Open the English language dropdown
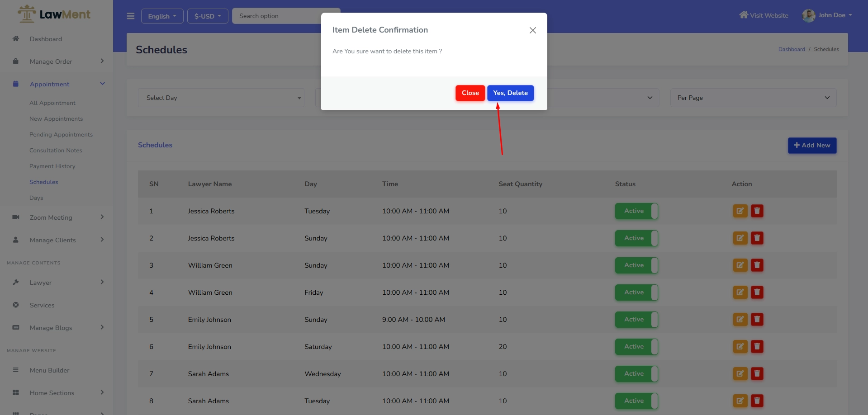The image size is (868, 415). coord(162,16)
